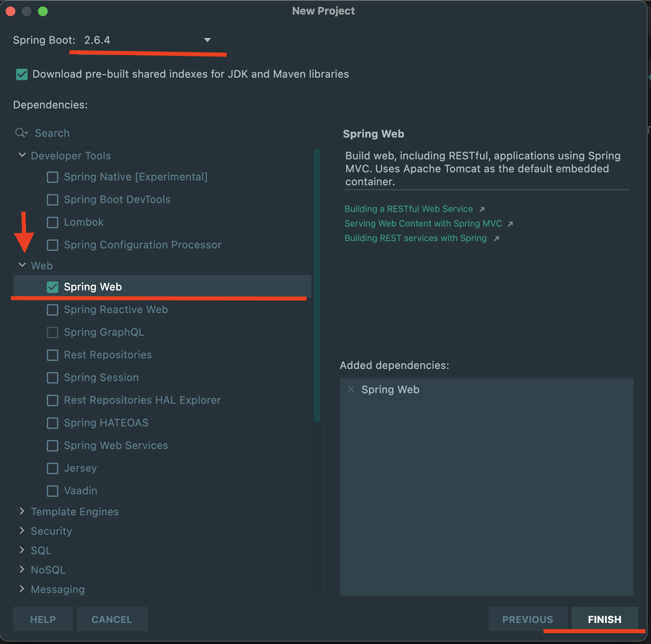Uncheck the Spring Web checkbox
This screenshot has width=651, height=644.
coord(53,287)
